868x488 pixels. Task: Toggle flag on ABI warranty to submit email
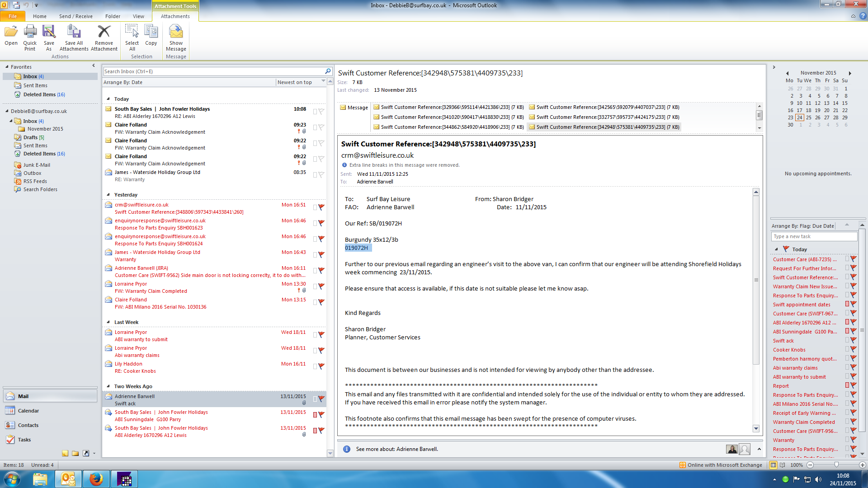pos(321,335)
